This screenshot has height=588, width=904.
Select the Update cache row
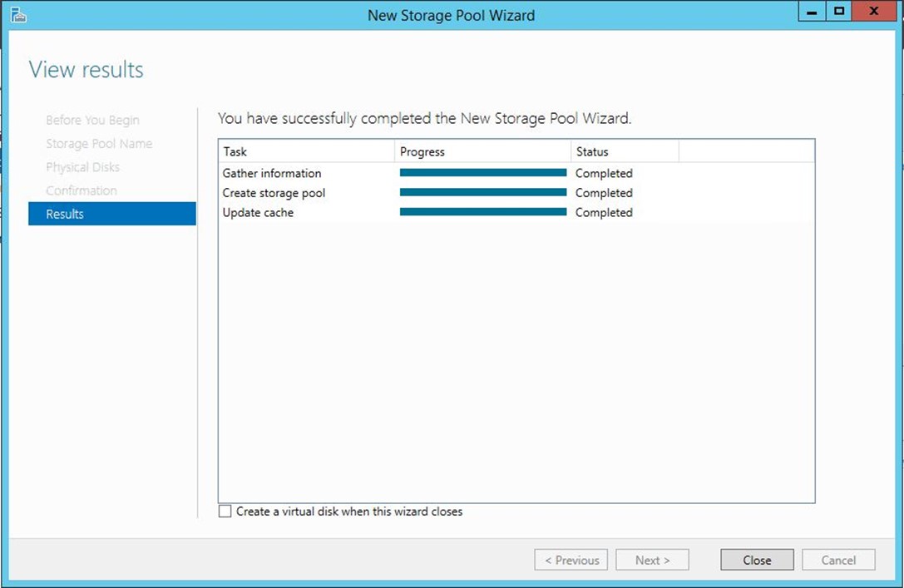(516, 212)
